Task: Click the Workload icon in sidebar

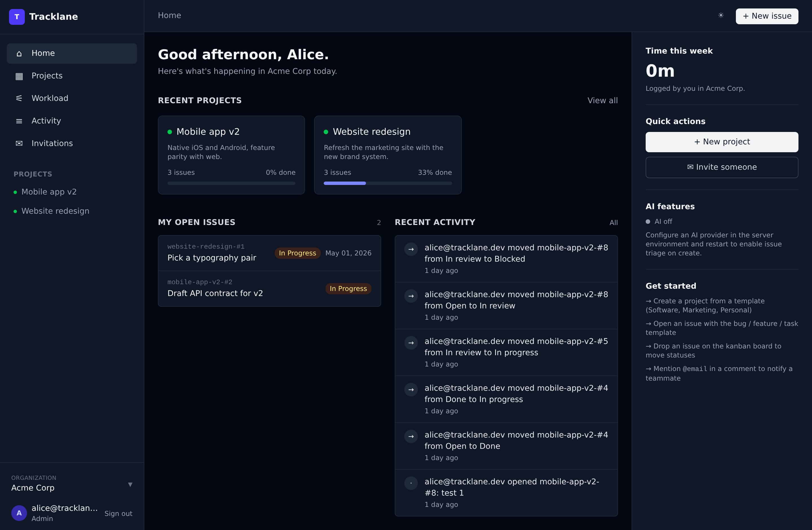Action: tap(19, 99)
